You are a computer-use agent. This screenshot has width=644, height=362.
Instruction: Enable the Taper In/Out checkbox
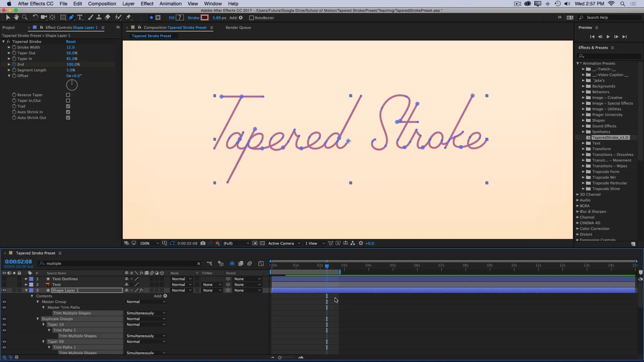click(68, 101)
